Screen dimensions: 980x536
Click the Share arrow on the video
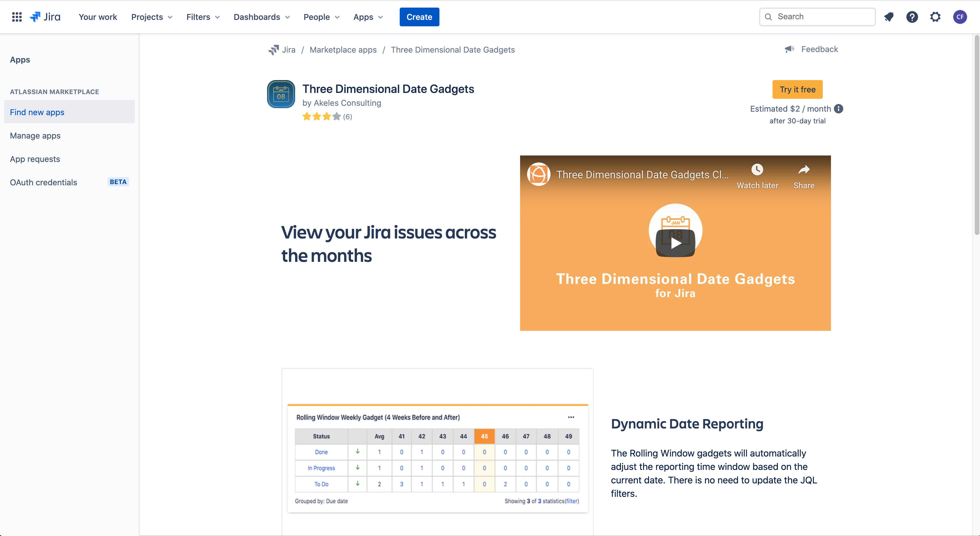coord(804,170)
